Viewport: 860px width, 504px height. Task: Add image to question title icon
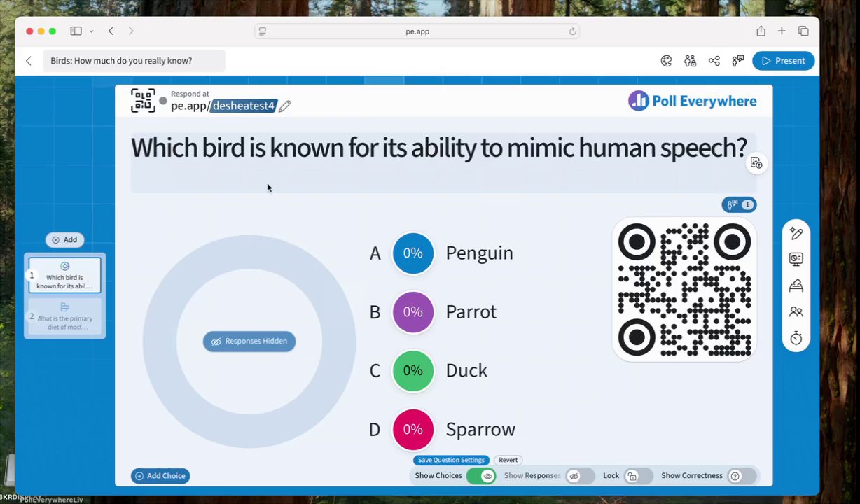(x=756, y=163)
